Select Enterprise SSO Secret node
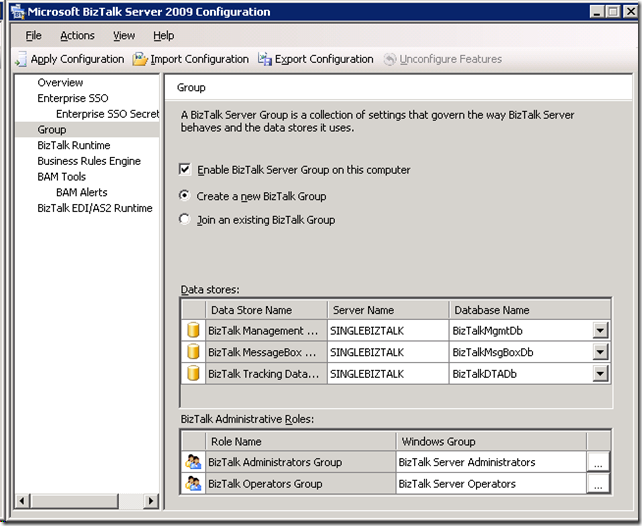Viewport: 642px width, 526px height. click(108, 114)
